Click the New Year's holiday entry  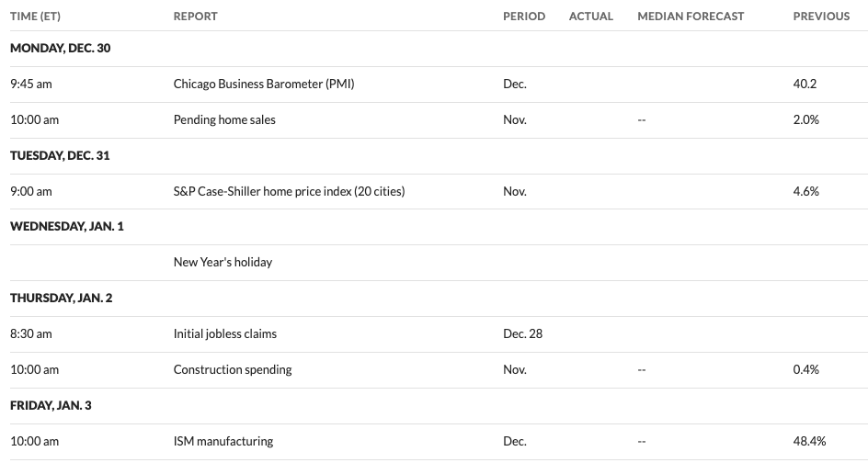(x=223, y=262)
